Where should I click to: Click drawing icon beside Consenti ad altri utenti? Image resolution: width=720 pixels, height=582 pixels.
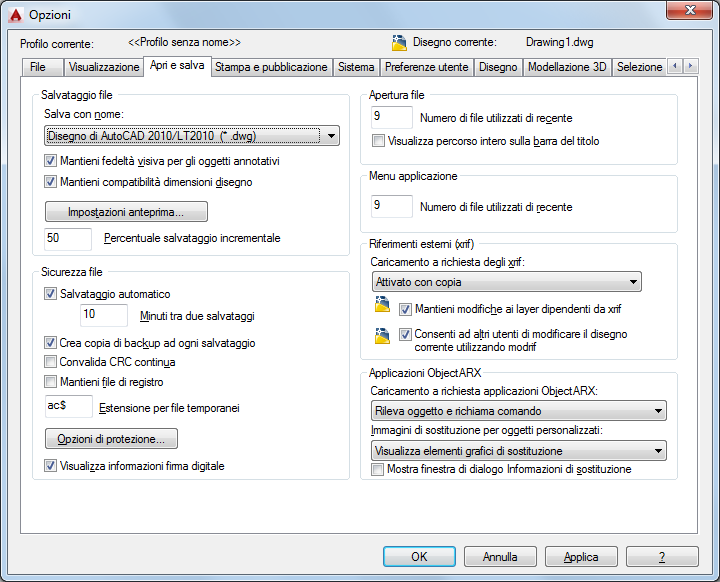tap(382, 336)
